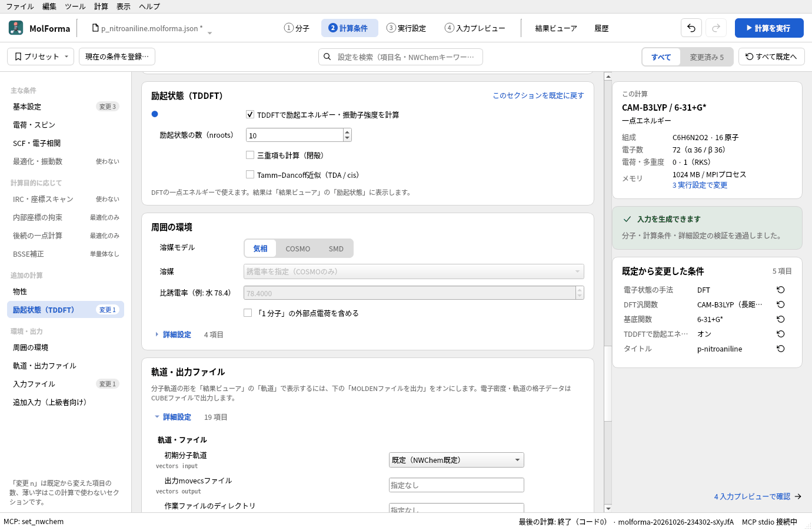The width and height of the screenshot is (812, 530).
Task: Focus the 設定を検索 search field
Action: [401, 57]
